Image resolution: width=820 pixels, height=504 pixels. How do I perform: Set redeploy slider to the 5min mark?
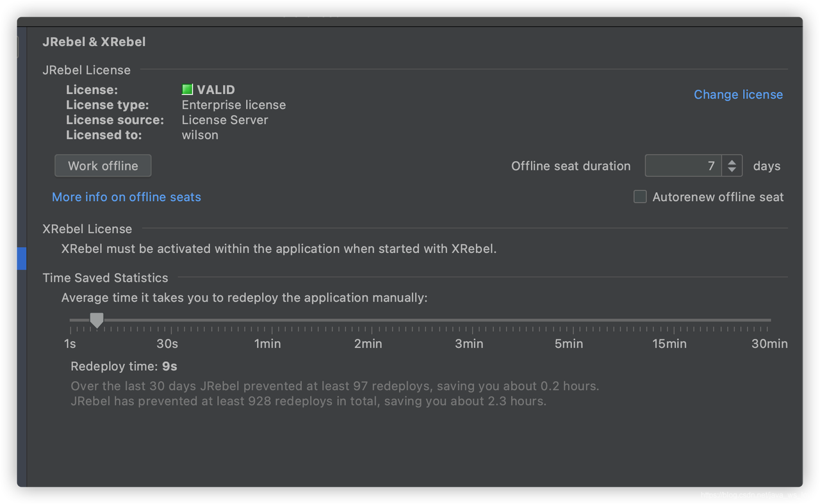click(x=569, y=320)
